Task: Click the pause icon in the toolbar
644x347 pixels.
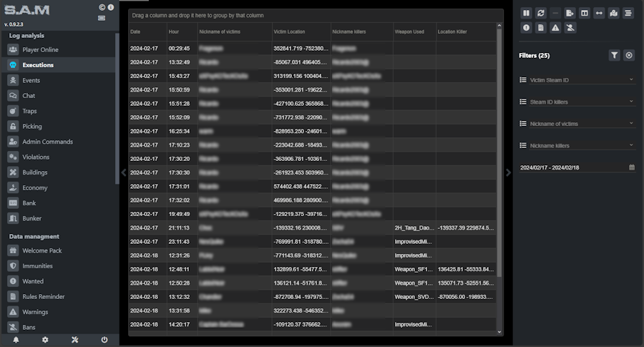Action: point(526,13)
